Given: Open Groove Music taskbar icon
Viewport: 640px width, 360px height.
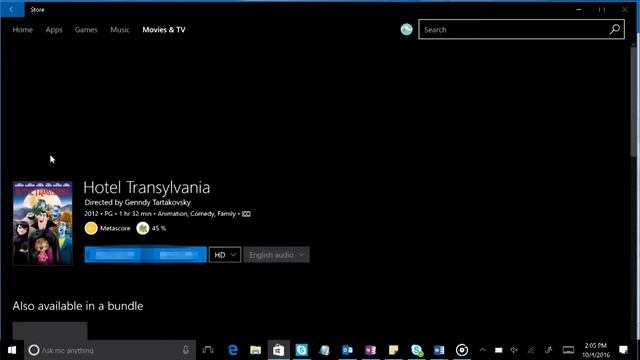Looking at the screenshot, I should [462, 350].
